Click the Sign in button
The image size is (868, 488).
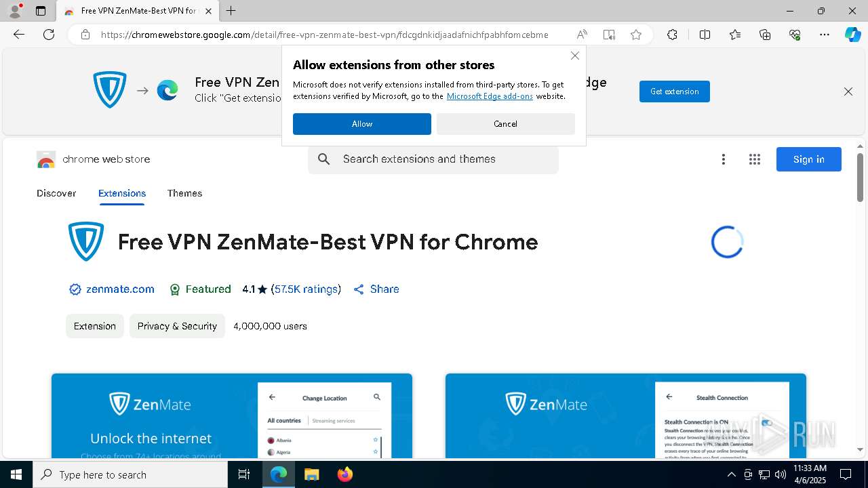[809, 159]
